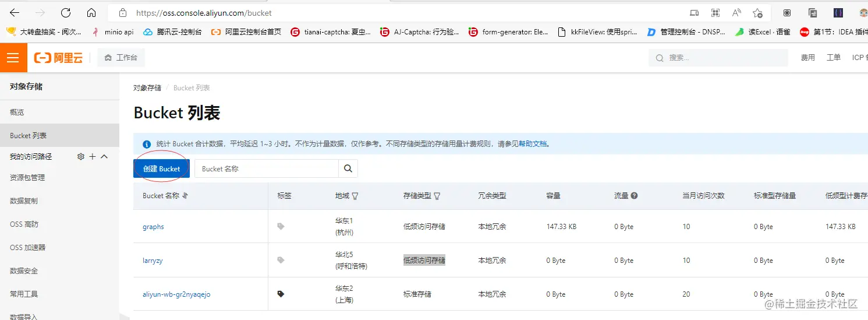Focus the top 搜索 search box
Viewport: 868px width, 320px height.
(x=718, y=58)
